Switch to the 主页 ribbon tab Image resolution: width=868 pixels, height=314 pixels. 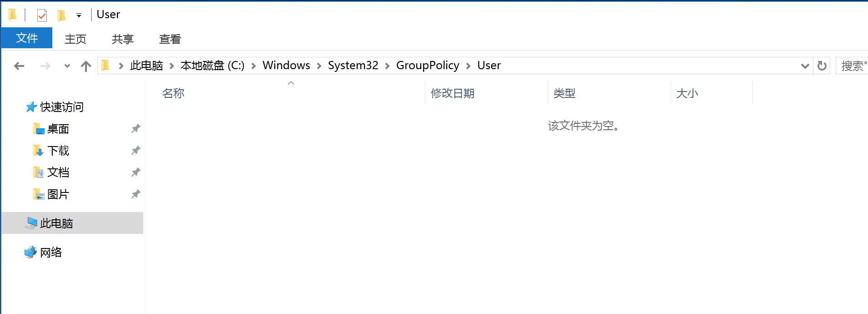coord(76,39)
